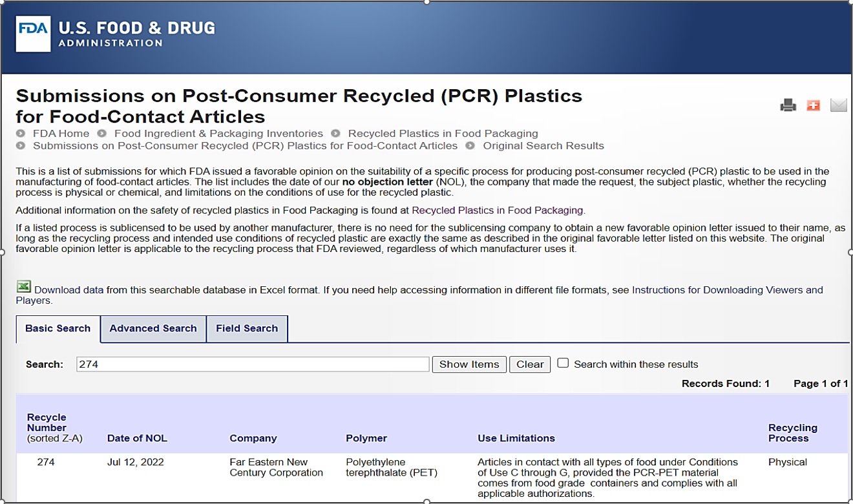The image size is (853, 504).
Task: Click the Clear button
Action: (530, 364)
